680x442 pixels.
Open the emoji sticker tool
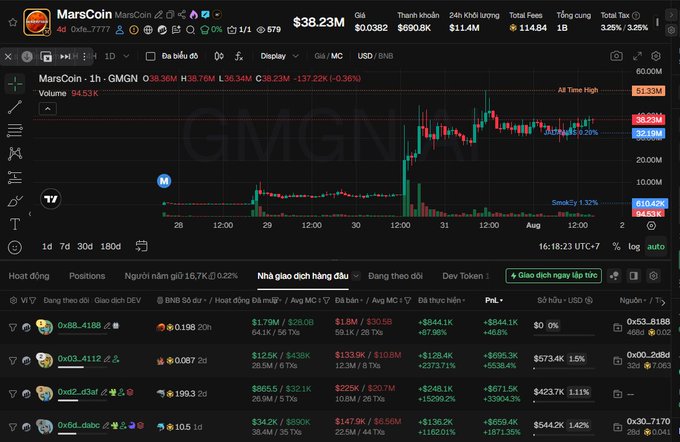click(15, 247)
